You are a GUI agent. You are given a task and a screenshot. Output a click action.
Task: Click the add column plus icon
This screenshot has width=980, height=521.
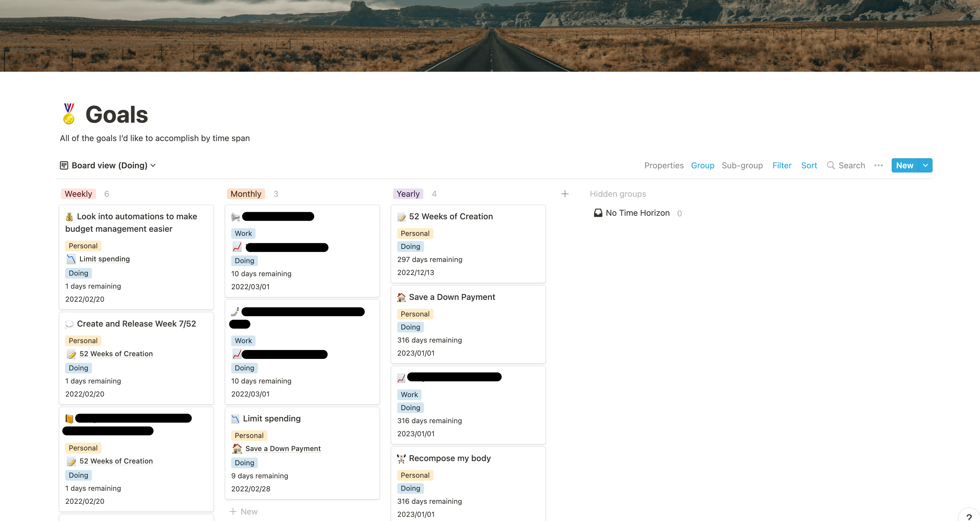coord(564,193)
